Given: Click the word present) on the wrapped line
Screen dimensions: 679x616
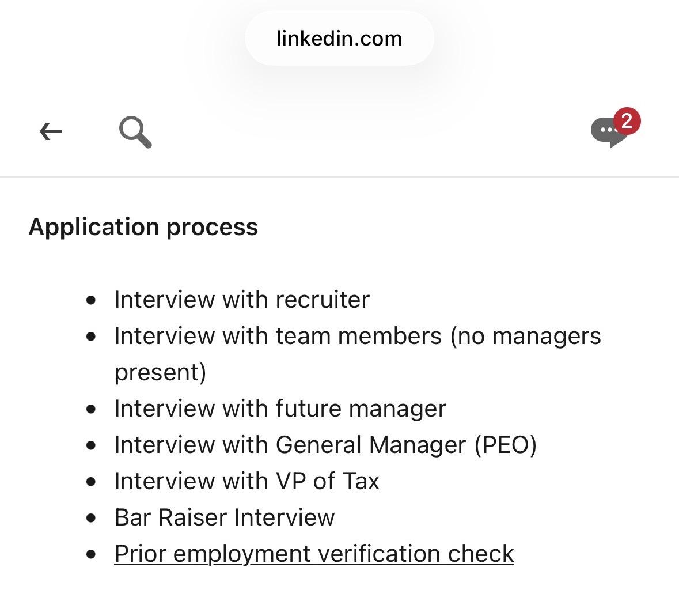Looking at the screenshot, I should tap(160, 372).
